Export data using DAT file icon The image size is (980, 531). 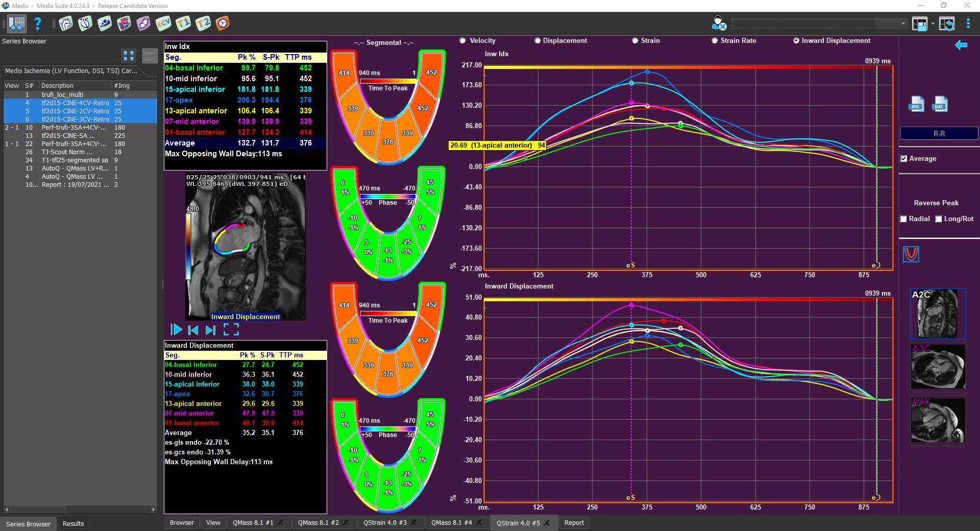tap(940, 104)
